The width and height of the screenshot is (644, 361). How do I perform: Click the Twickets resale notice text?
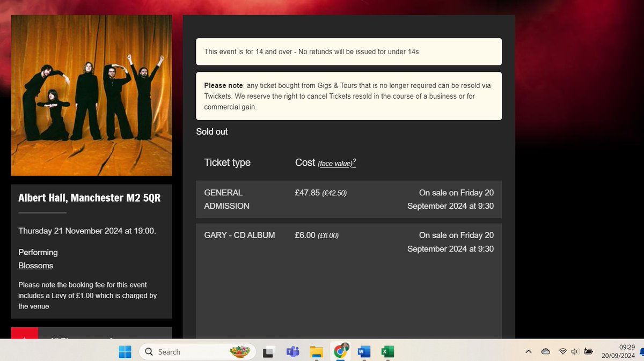[x=349, y=96]
